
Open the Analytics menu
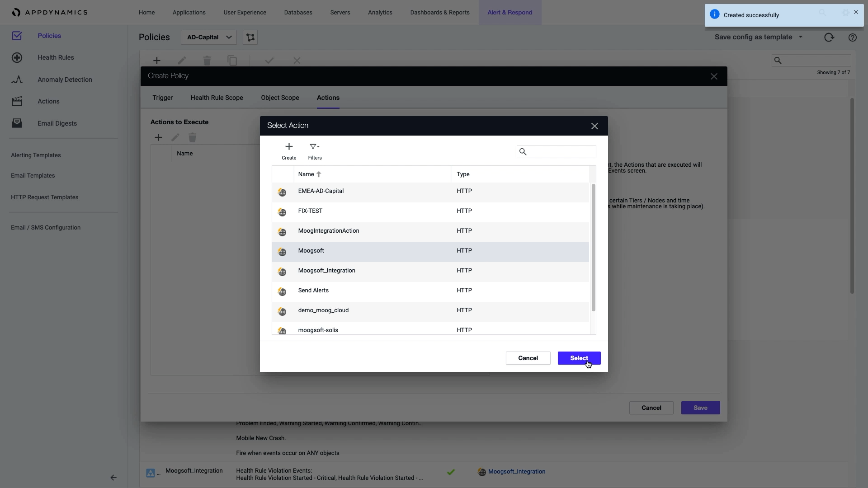coord(380,12)
